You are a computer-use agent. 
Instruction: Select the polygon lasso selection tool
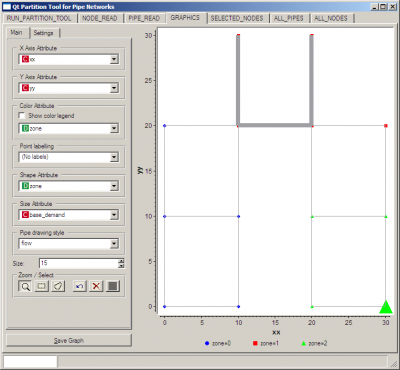pyautogui.click(x=58, y=286)
